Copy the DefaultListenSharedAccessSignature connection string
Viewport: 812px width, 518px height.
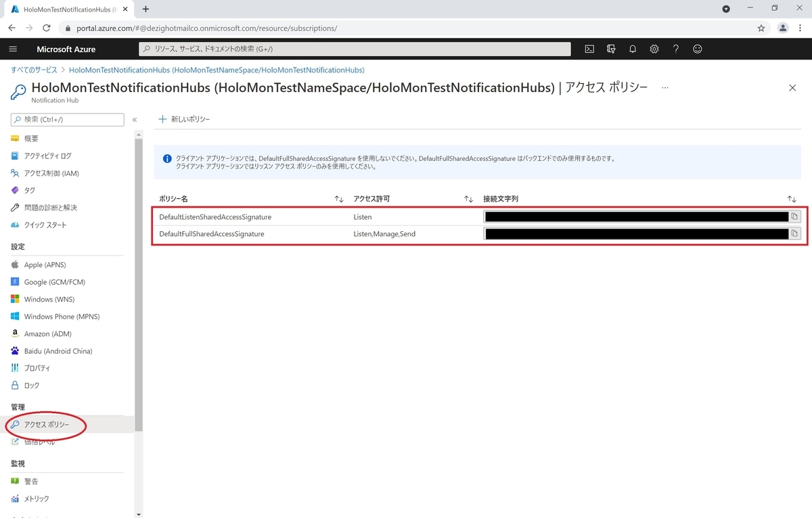click(x=795, y=216)
